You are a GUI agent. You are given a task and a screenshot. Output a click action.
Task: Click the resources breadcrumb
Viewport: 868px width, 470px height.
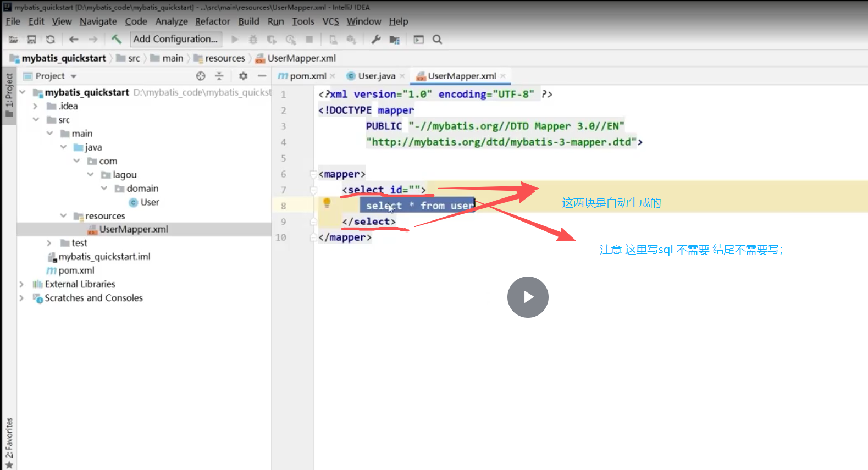coord(220,58)
